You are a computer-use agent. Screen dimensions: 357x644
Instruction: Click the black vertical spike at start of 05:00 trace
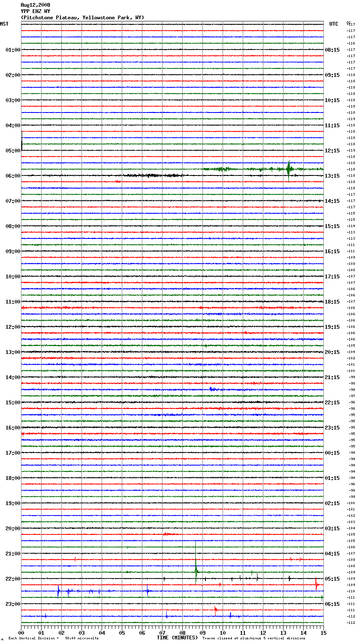click(22, 141)
